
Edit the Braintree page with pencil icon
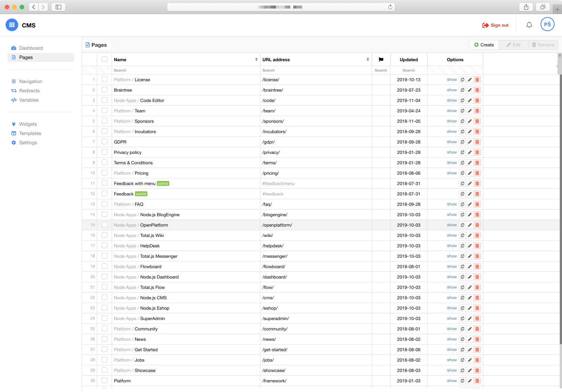[x=470, y=90]
